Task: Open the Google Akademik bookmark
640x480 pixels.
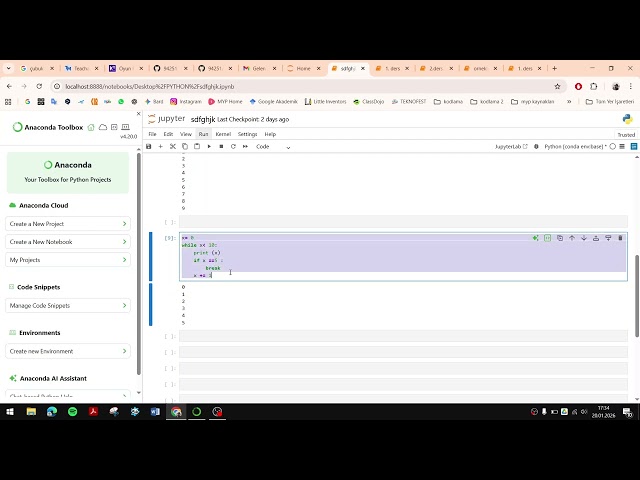Action: [x=273, y=102]
